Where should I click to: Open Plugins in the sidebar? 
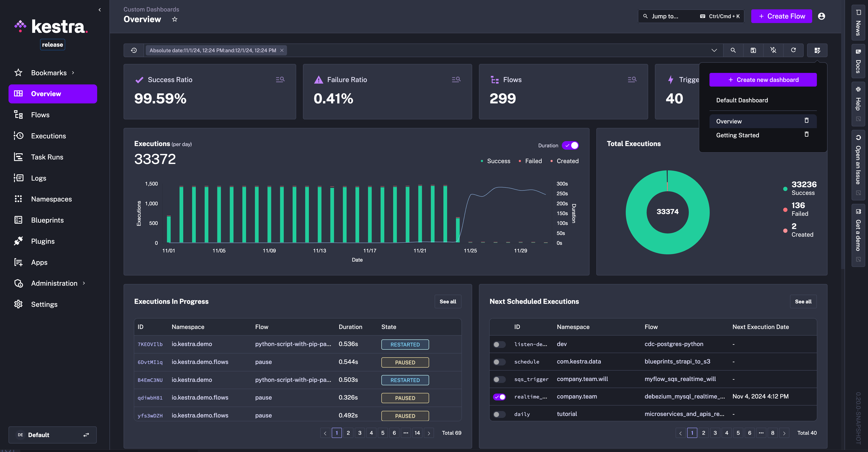[x=53, y=241]
